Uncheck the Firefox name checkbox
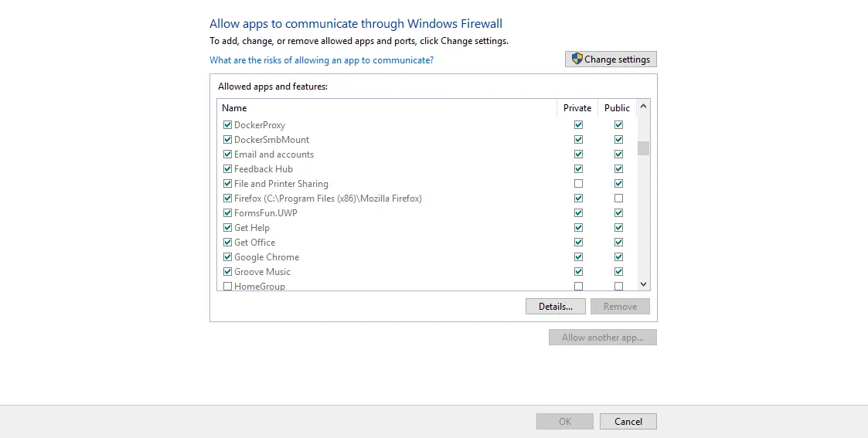 [227, 198]
